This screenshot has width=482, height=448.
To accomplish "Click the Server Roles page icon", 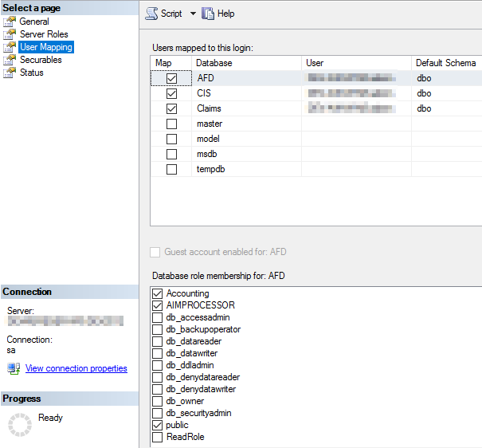I will click(x=10, y=34).
